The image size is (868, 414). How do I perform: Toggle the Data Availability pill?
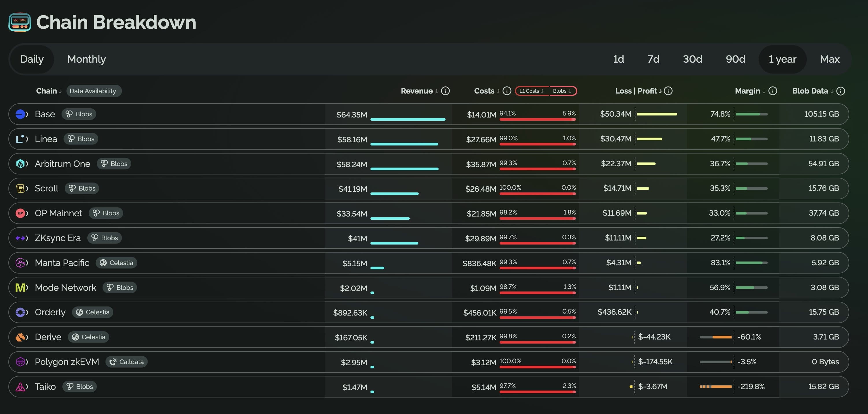pos(94,91)
